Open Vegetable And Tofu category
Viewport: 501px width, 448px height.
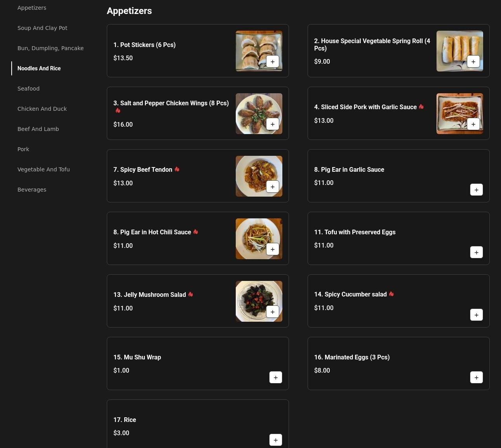(x=43, y=169)
